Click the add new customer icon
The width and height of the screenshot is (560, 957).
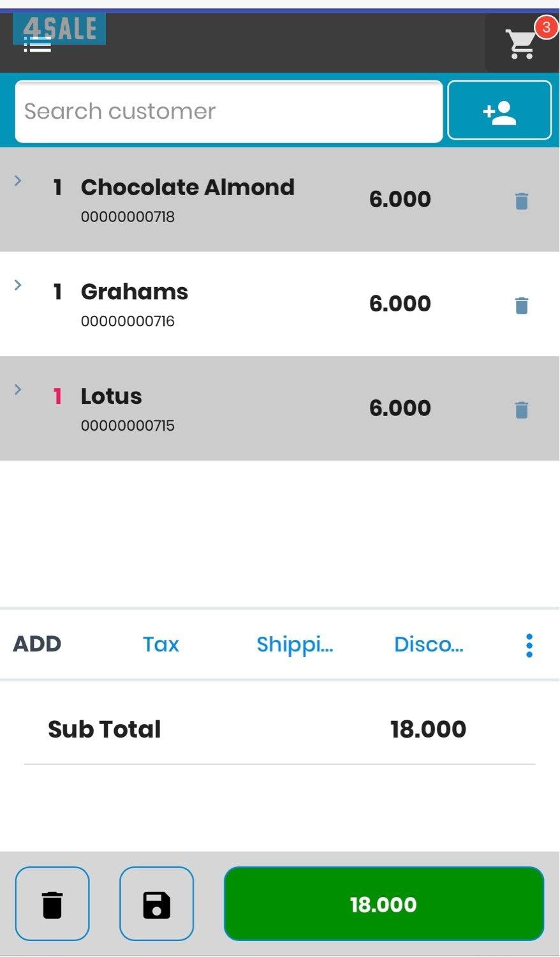pyautogui.click(x=499, y=110)
